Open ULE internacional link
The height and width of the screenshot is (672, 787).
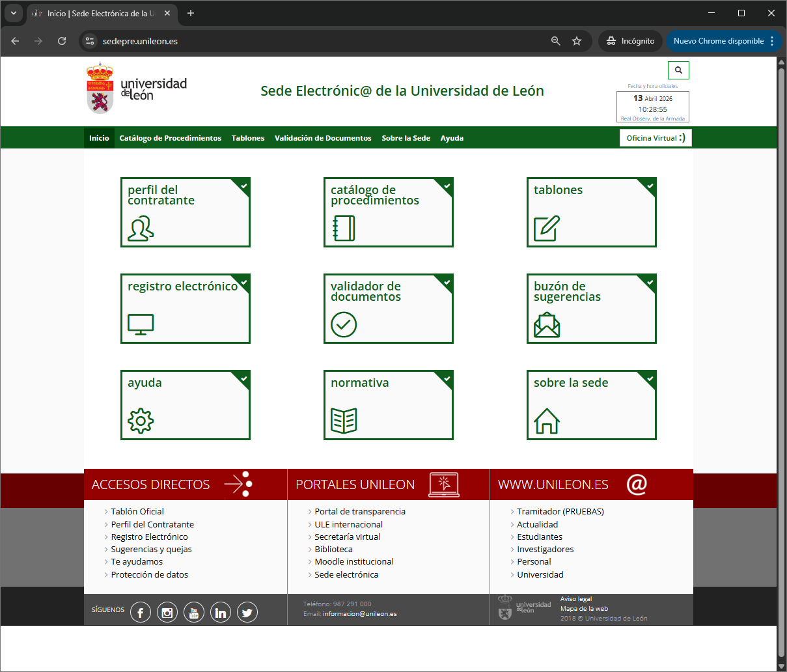(349, 524)
